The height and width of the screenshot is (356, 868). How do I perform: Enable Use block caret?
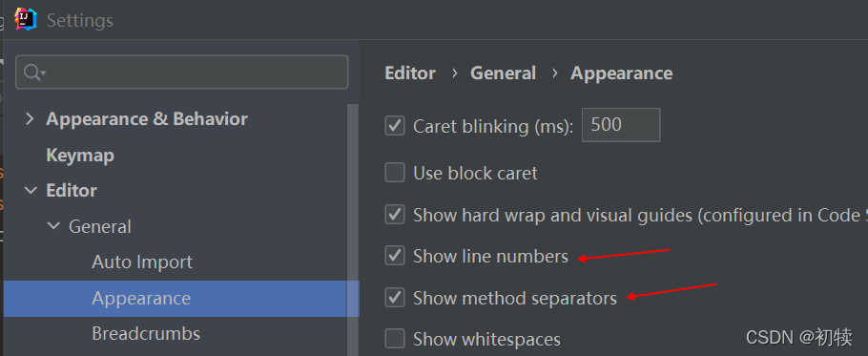[x=395, y=173]
